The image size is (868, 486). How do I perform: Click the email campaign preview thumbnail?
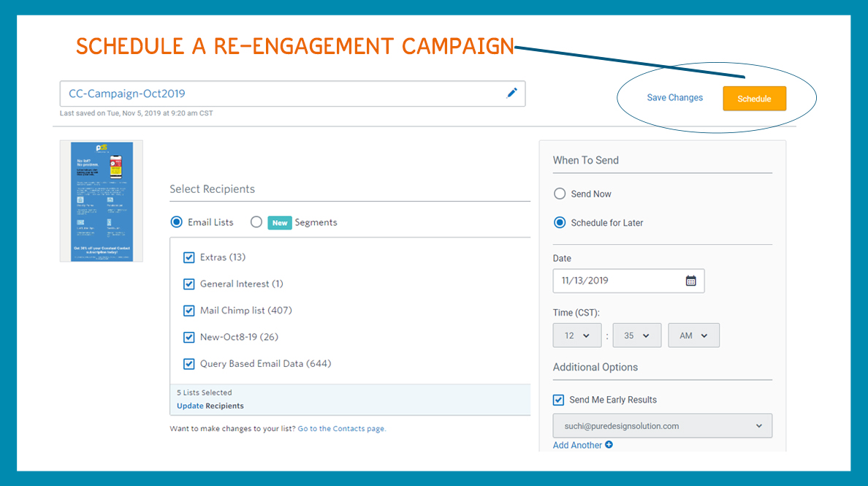tap(102, 201)
